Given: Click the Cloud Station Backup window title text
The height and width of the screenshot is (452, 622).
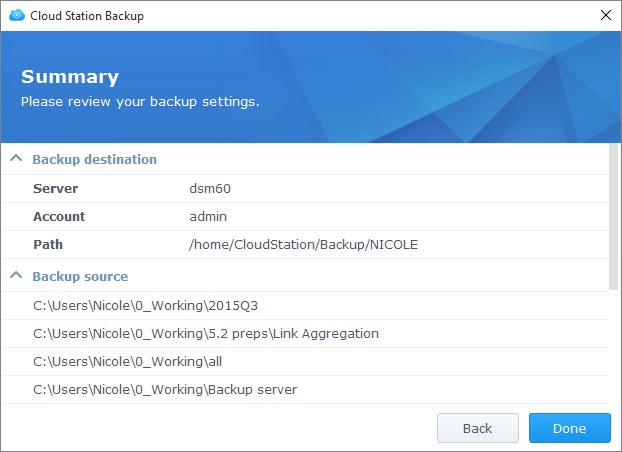Looking at the screenshot, I should 87,16.
